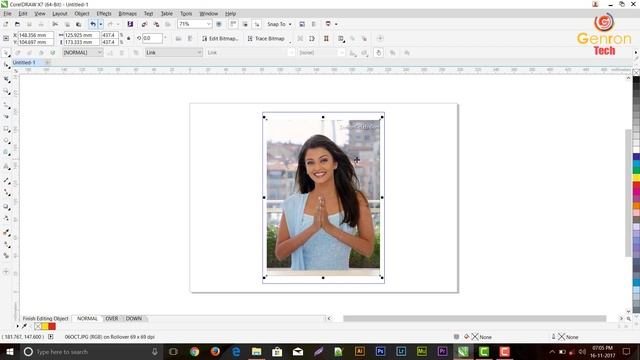Click the outline color None indicator

tap(566, 337)
